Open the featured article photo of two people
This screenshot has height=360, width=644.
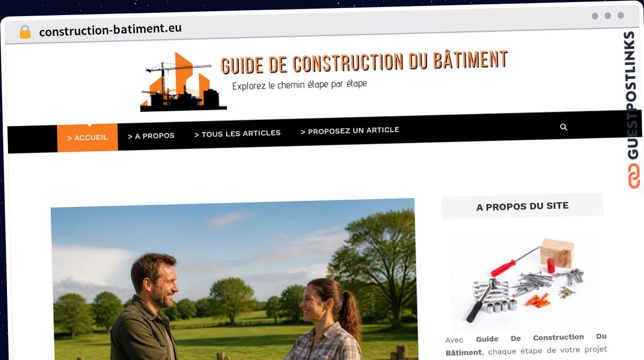pos(234,279)
